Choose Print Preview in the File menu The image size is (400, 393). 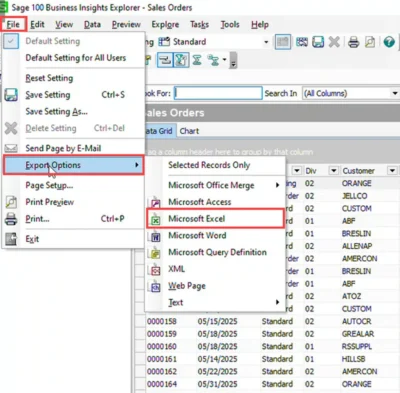[x=74, y=202]
